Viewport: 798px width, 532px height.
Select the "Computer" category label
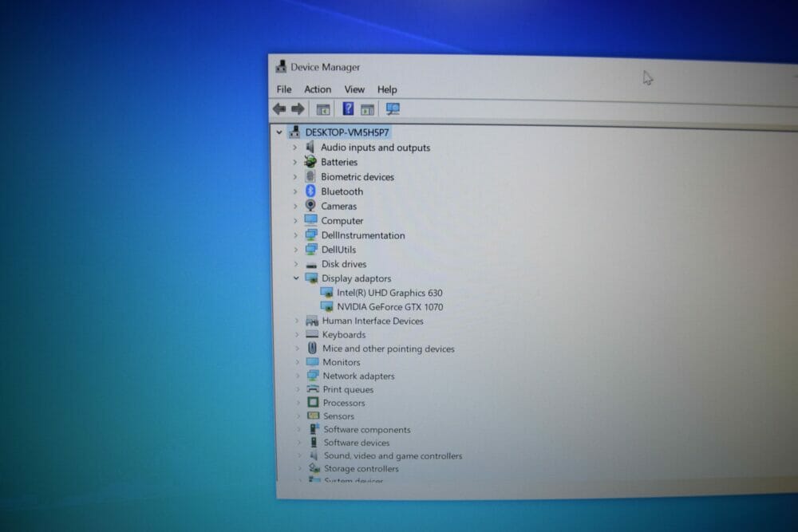342,221
